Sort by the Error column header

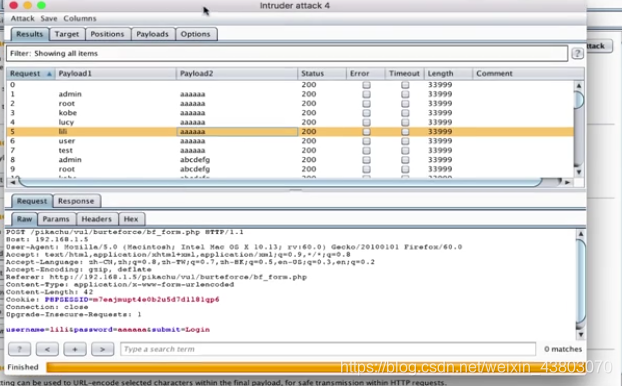click(x=365, y=73)
